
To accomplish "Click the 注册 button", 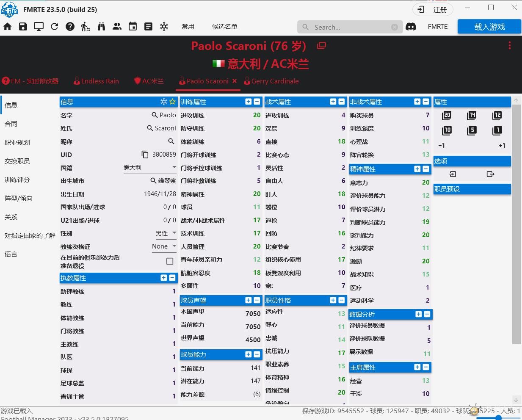I will [433, 9].
